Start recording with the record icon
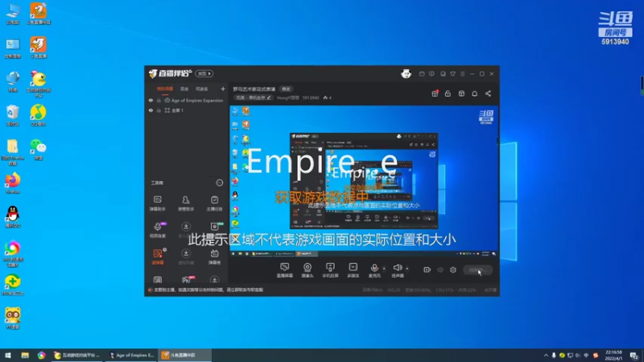644x362 pixels. click(427, 269)
